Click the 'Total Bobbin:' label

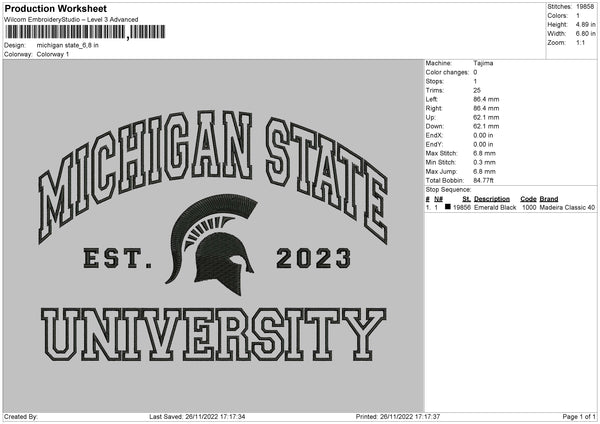tap(445, 180)
